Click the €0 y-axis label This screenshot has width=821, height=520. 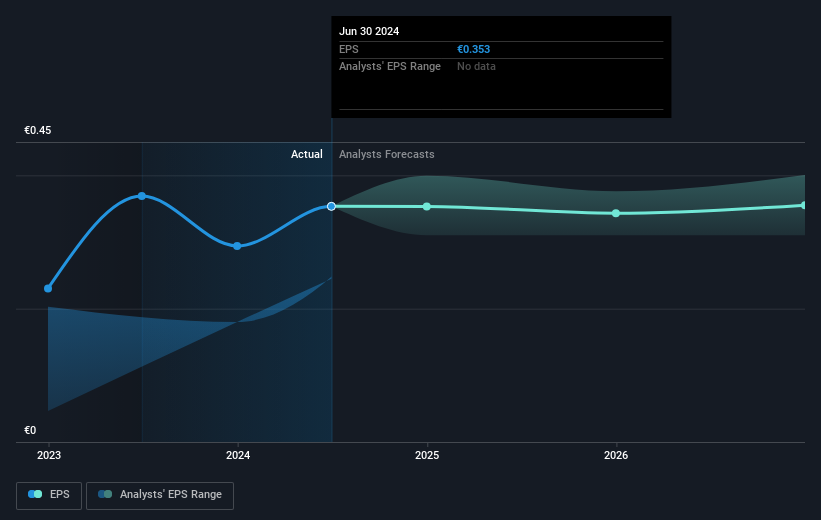point(30,430)
